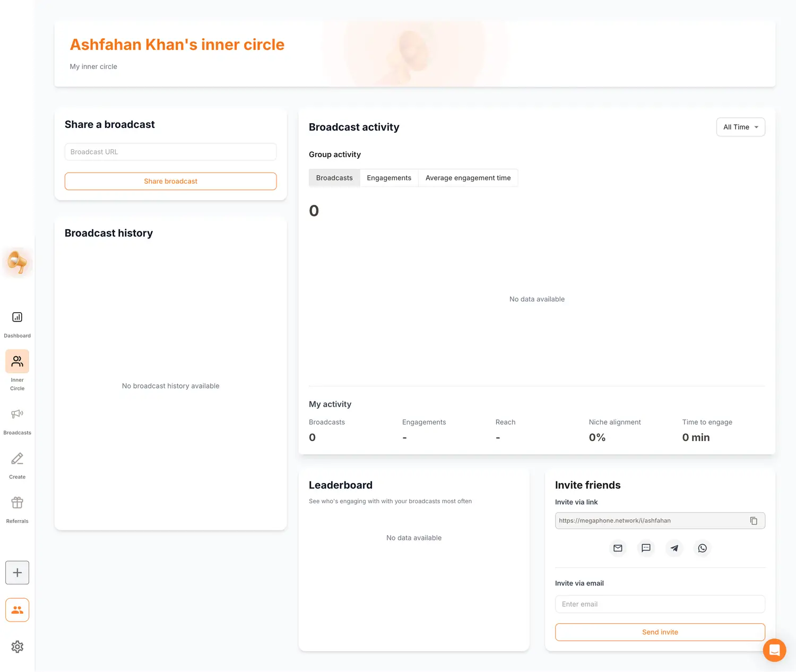Share invite via Telegram icon
Image resolution: width=796 pixels, height=672 pixels.
point(674,548)
